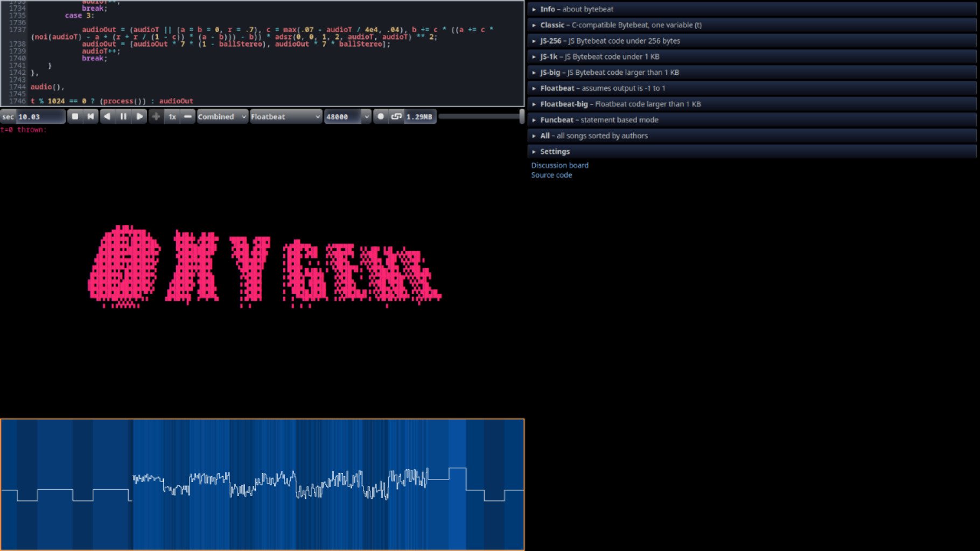The height and width of the screenshot is (551, 980).
Task: Open the Floatbeat mode dropdown
Action: 285,116
